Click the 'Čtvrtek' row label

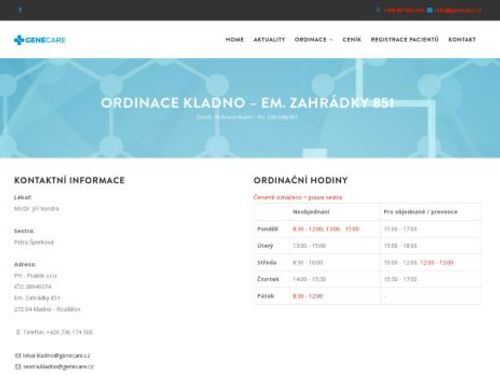(268, 279)
